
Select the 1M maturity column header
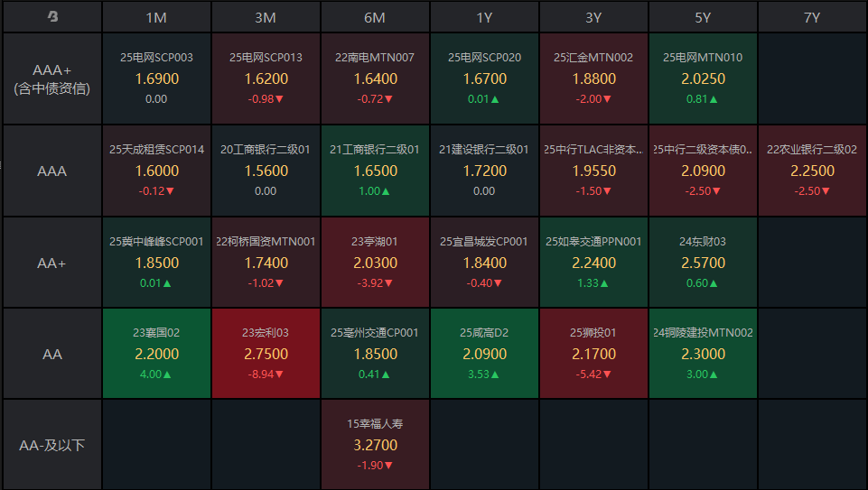pos(156,17)
